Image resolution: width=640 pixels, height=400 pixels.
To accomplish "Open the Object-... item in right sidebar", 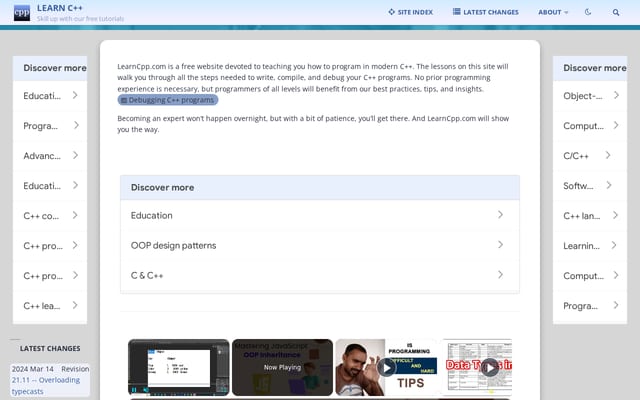I will pyautogui.click(x=590, y=96).
